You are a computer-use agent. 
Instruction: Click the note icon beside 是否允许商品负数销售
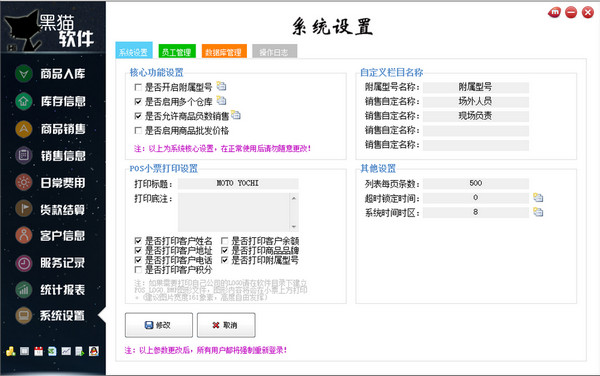click(x=236, y=115)
